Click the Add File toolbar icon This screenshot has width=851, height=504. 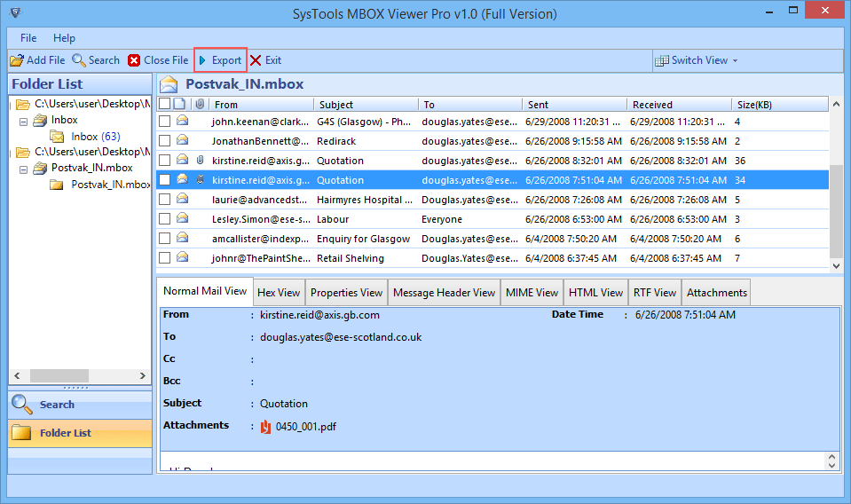pos(17,60)
